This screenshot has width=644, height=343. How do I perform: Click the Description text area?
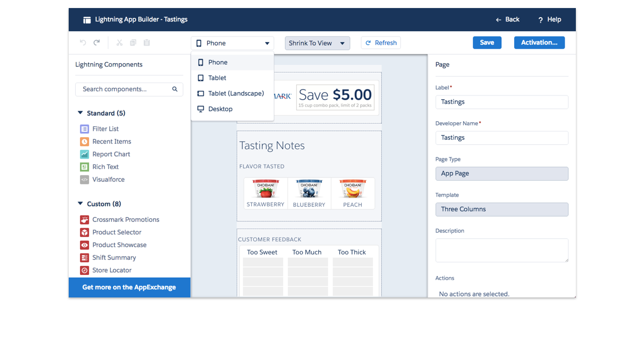502,250
